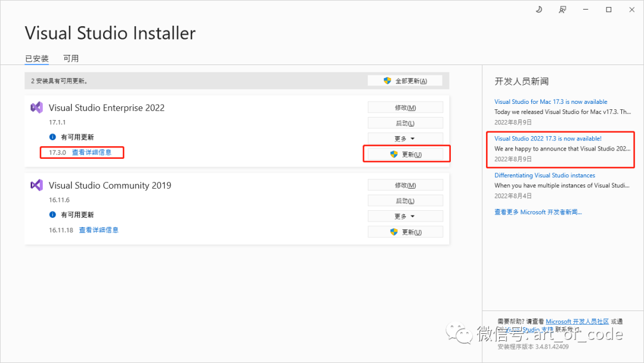
Task: Open Differentiating Visual Studio instances link
Action: click(544, 175)
